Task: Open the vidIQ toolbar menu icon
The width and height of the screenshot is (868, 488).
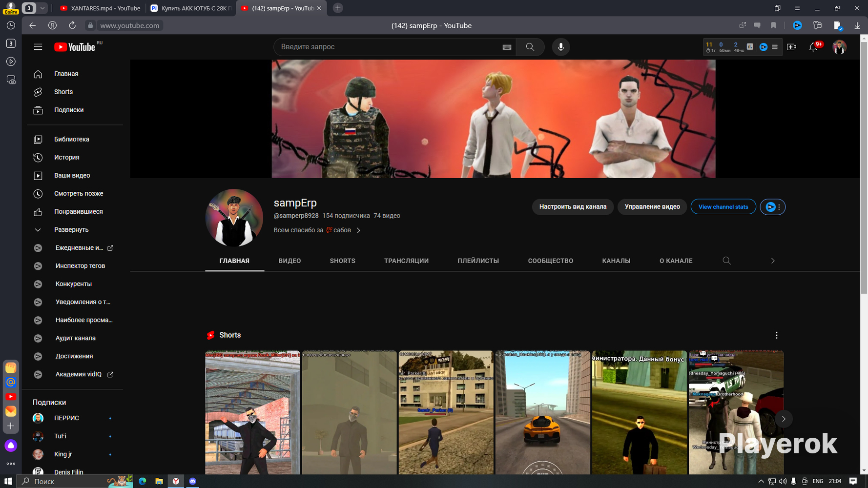Action: (775, 47)
